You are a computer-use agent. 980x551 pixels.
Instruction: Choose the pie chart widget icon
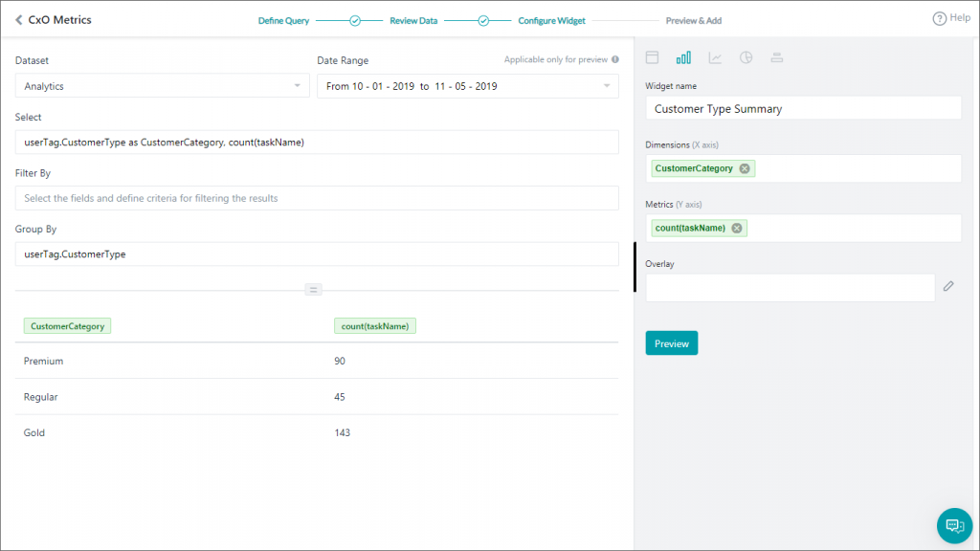745,57
